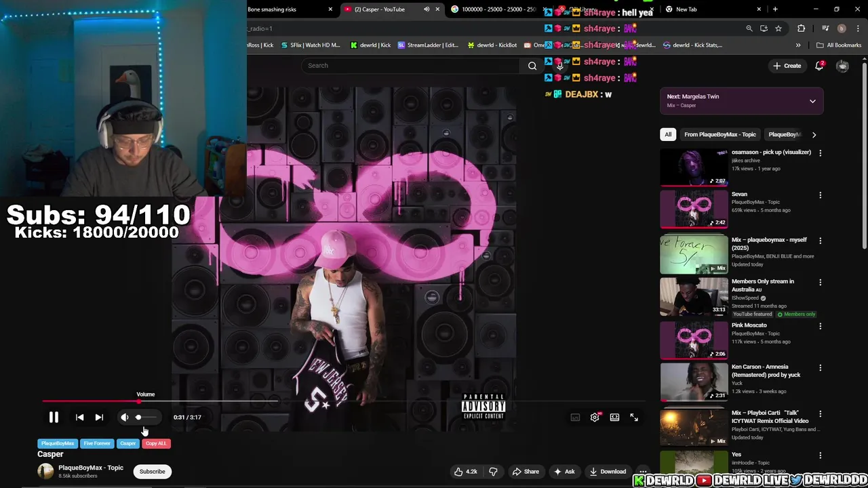Switch to the Google 1000000 - 25000 tab
The image size is (868, 488).
point(495,9)
